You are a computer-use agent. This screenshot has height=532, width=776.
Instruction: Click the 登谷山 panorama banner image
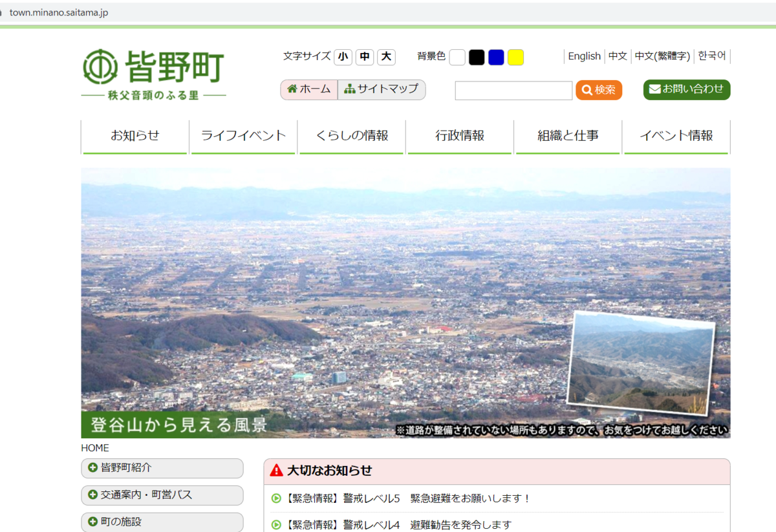[405, 303]
